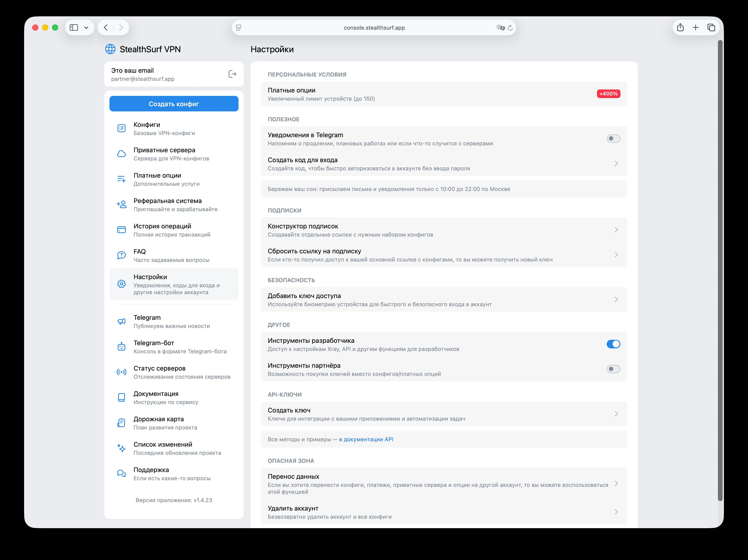Click the Реферальная система add-person icon

121,205
